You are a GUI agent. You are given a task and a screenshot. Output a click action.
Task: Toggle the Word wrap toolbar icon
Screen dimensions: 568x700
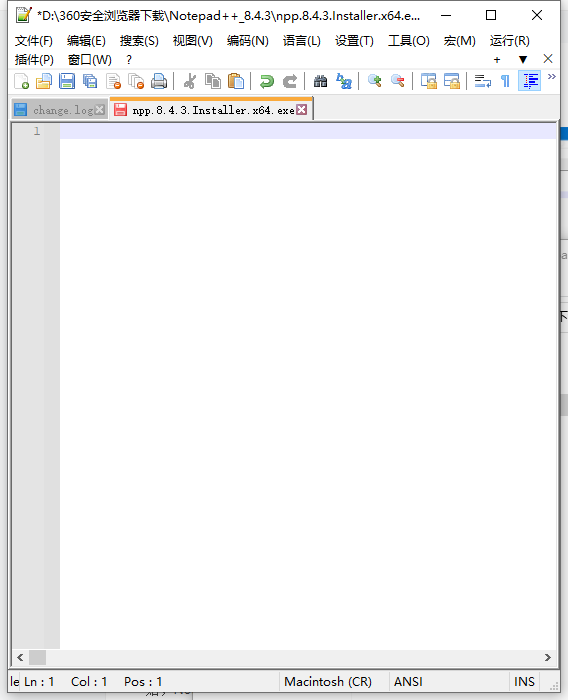pos(483,81)
